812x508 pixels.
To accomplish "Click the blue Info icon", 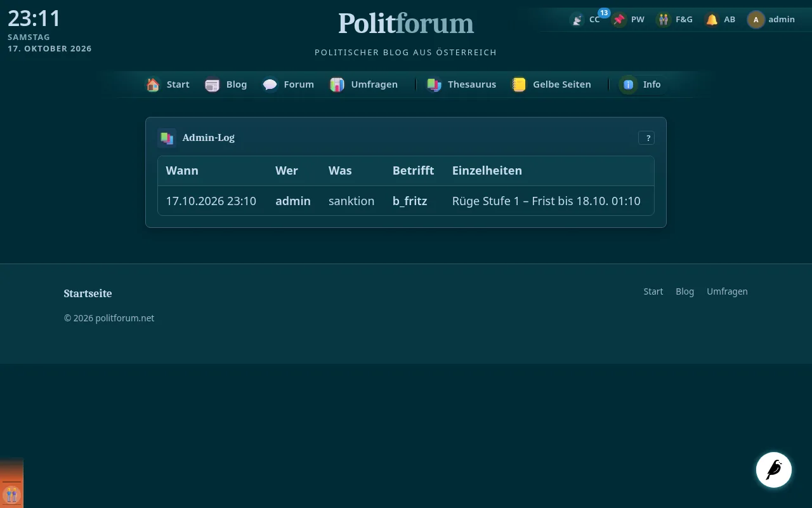I will (628, 84).
